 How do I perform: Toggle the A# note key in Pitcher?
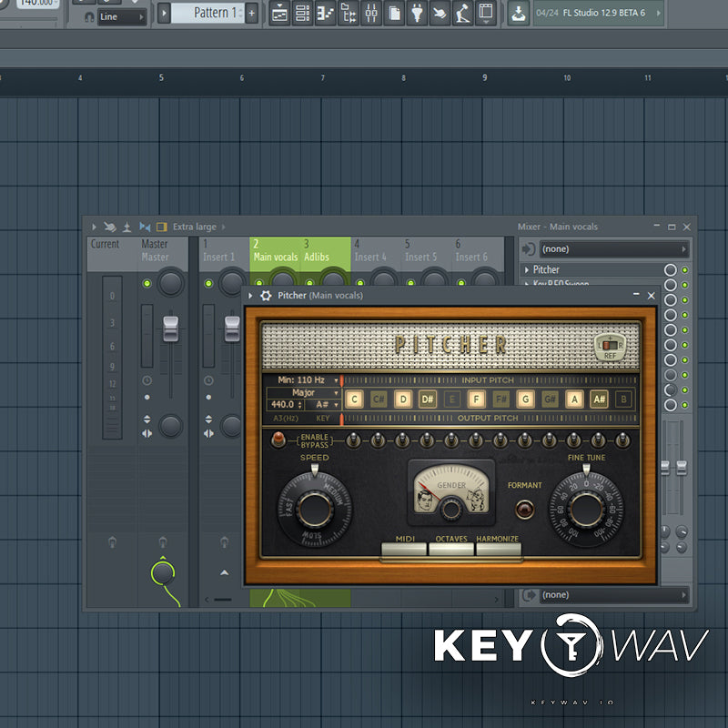tap(599, 399)
